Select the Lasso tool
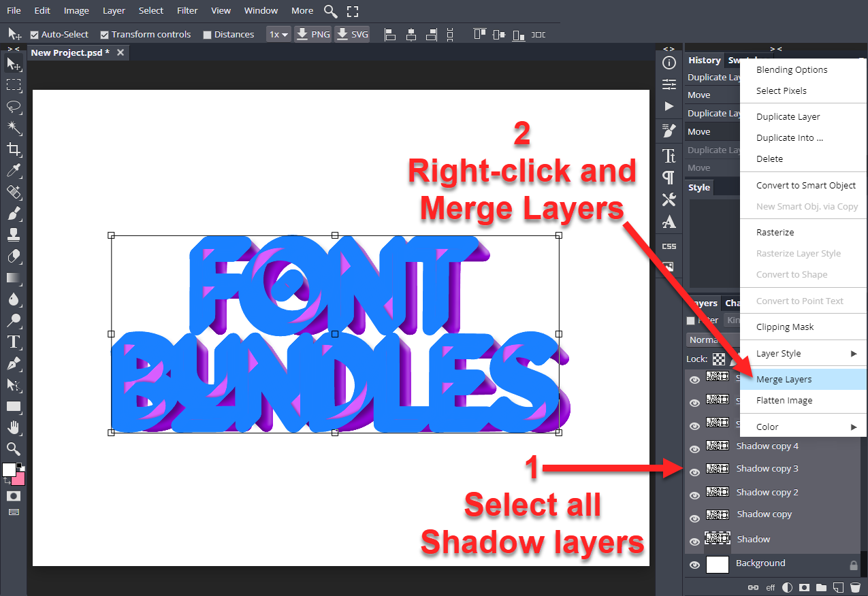The image size is (868, 596). click(x=14, y=107)
